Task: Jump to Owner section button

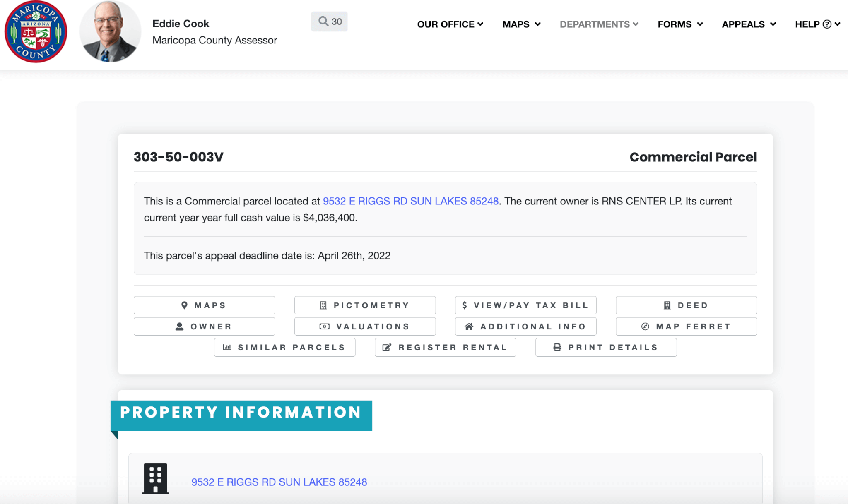Action: pos(204,326)
